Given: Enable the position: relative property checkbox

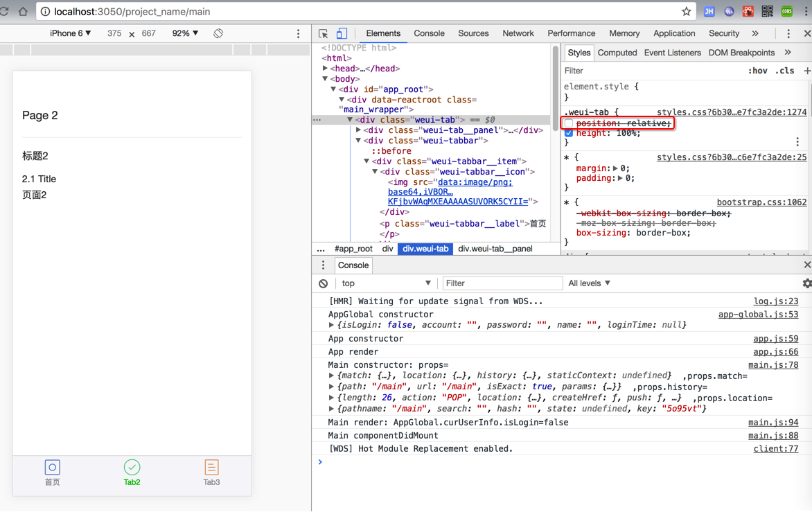Looking at the screenshot, I should tap(569, 123).
